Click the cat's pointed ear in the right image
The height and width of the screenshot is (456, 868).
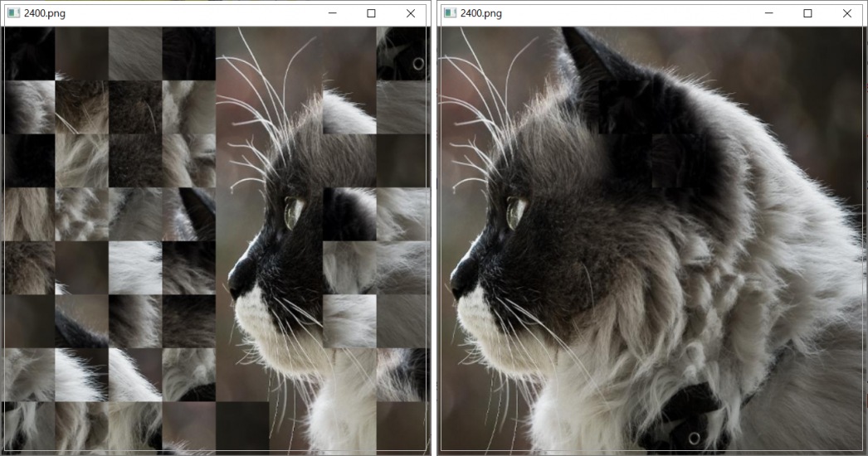pyautogui.click(x=581, y=54)
